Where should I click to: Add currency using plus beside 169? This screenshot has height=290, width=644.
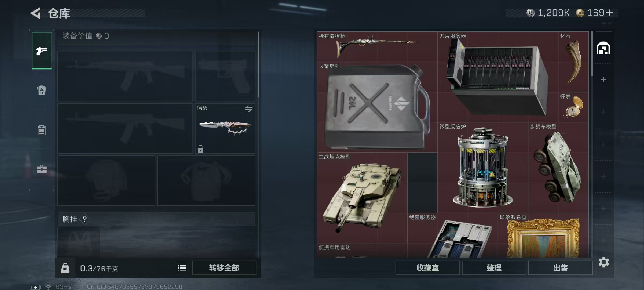pyautogui.click(x=609, y=13)
